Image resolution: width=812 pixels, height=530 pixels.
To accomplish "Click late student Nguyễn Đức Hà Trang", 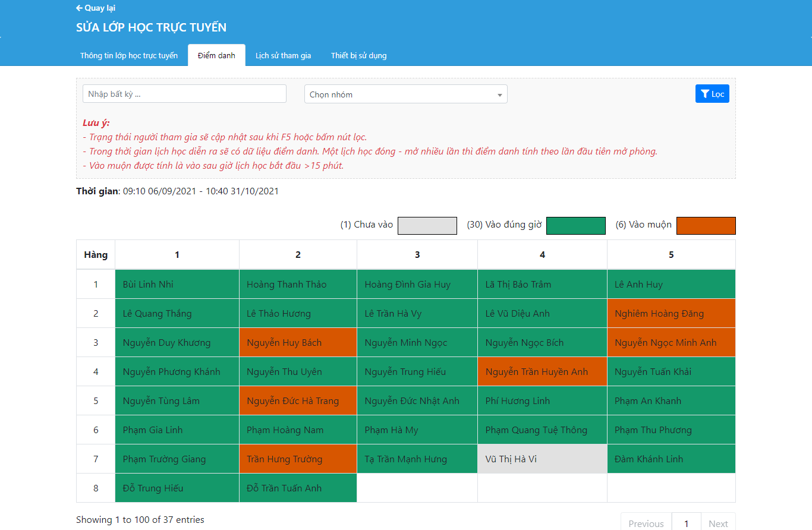I will 298,401.
